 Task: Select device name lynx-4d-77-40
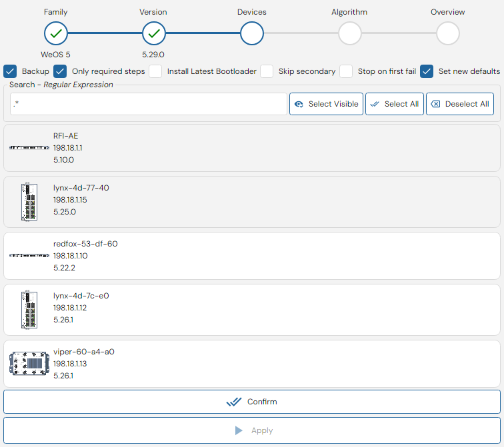[x=81, y=188]
